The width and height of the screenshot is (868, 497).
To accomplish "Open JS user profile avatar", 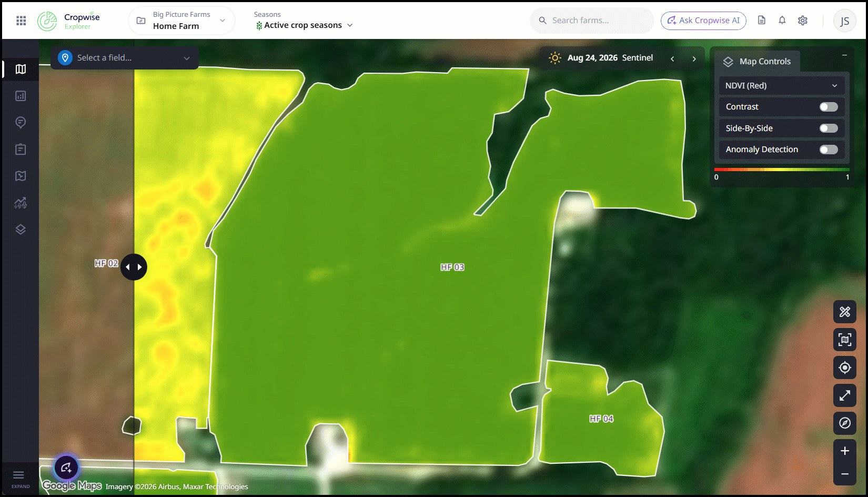I will point(844,21).
